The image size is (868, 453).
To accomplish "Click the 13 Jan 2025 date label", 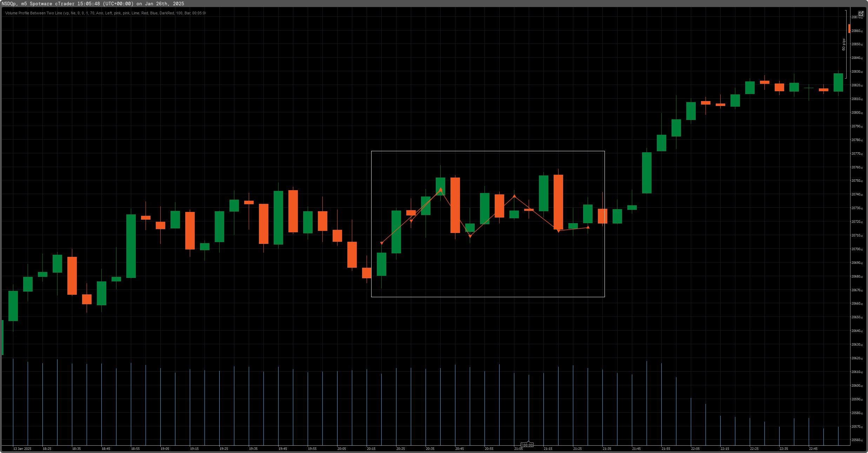I will pos(22,448).
